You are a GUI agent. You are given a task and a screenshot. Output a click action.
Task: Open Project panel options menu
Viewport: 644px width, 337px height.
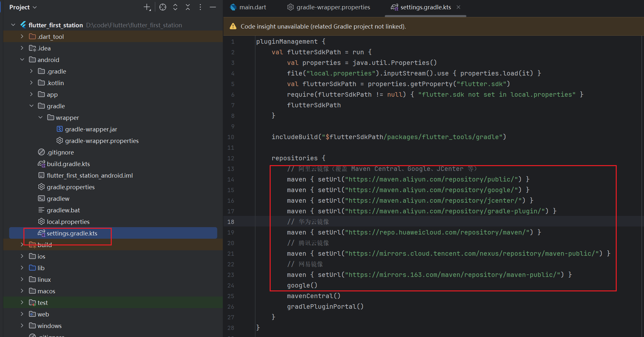[x=200, y=7]
